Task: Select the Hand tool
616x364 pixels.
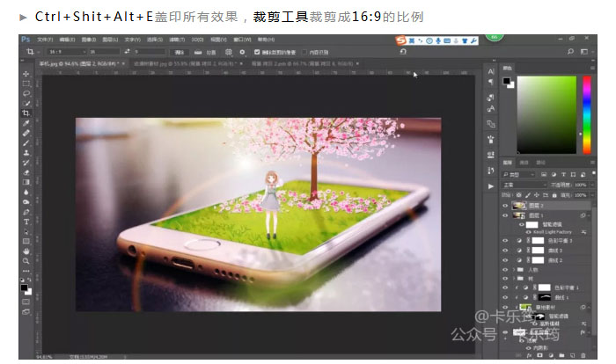Action: [x=26, y=251]
